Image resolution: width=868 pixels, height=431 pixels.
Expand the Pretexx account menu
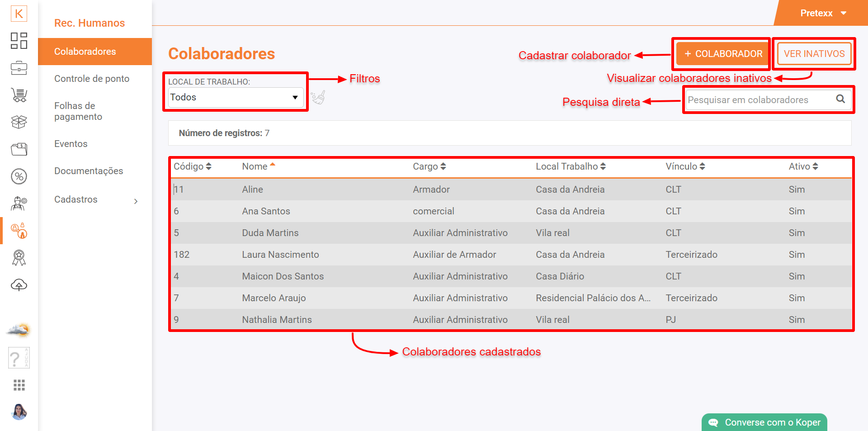822,13
